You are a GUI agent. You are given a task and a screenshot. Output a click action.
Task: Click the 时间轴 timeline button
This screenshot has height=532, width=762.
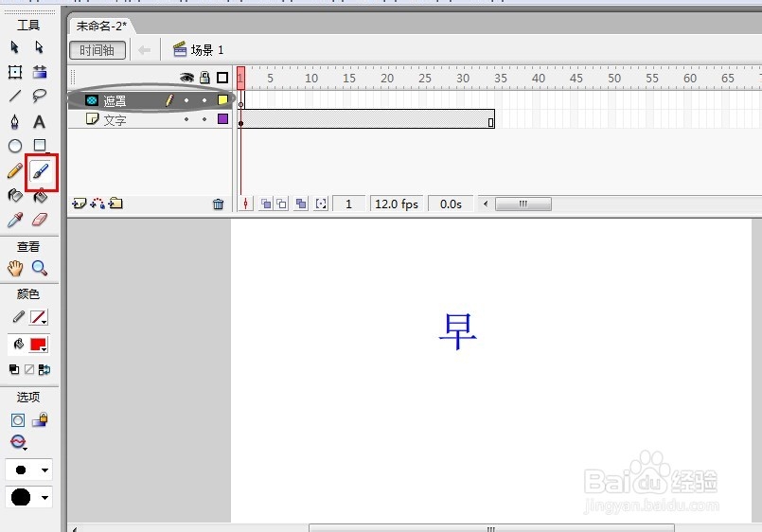pyautogui.click(x=97, y=50)
